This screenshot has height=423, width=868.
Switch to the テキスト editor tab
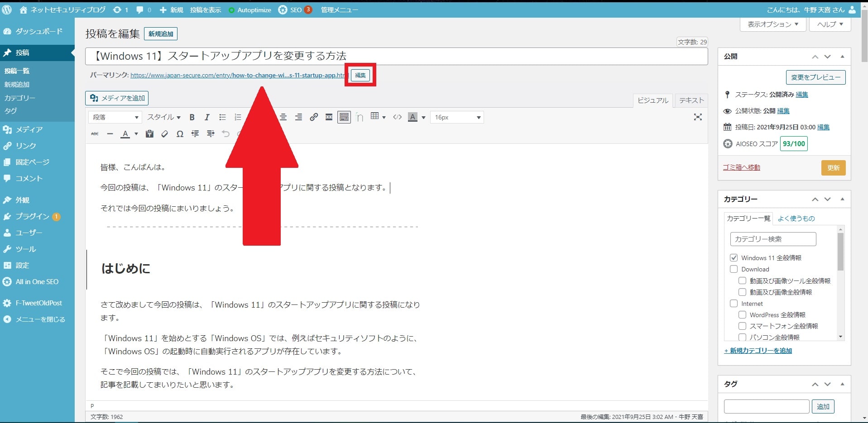[691, 100]
